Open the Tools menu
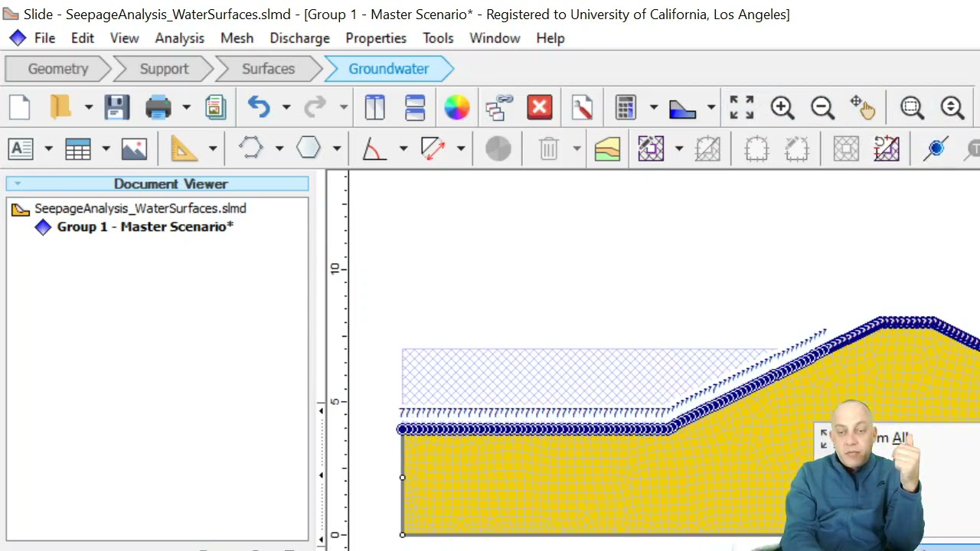 click(438, 38)
